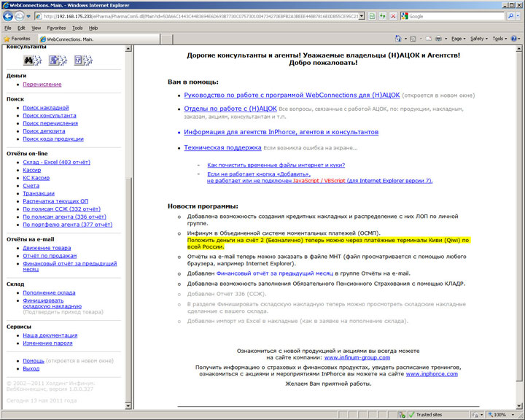Open the Home icon dropdown arrow
The image size is (525, 420).
(405, 39)
